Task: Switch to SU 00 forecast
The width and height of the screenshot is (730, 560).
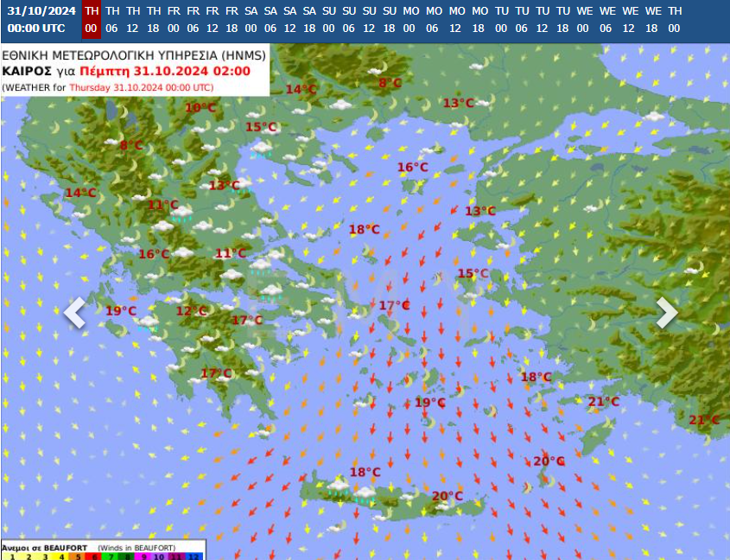Action: tap(328, 20)
